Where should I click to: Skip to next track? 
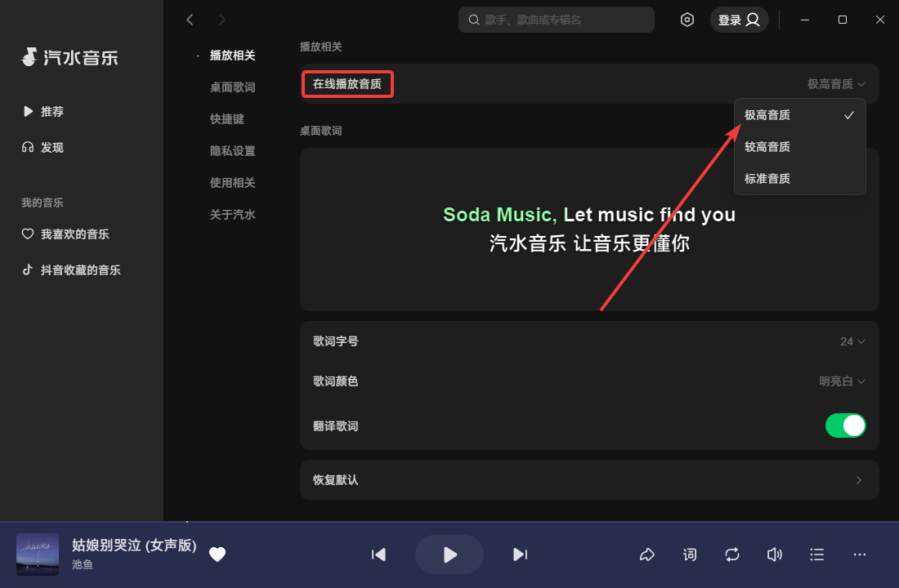(x=521, y=555)
